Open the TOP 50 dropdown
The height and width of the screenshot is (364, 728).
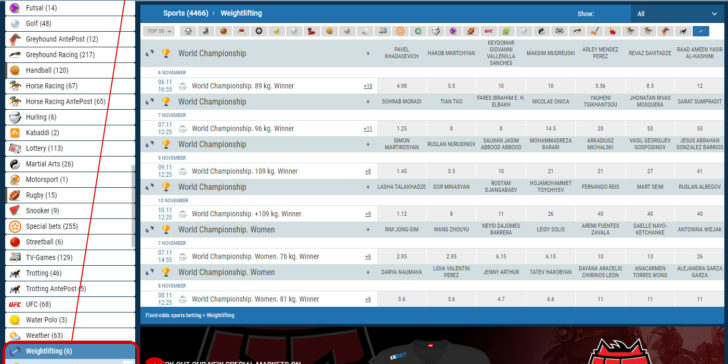[159, 32]
